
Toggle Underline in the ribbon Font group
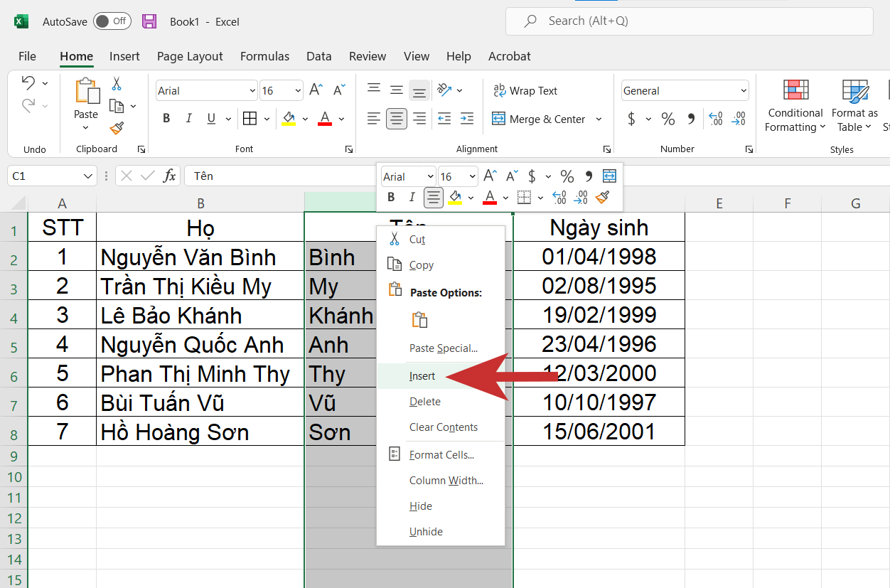210,119
